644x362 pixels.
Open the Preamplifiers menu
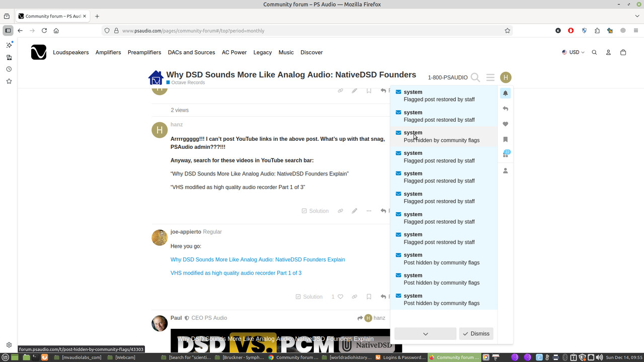(144, 52)
